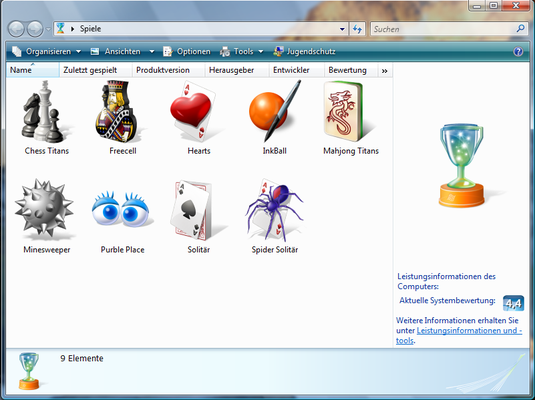Open the Spider Solitär spider icon
This screenshot has height=400, width=535.
pyautogui.click(x=274, y=210)
